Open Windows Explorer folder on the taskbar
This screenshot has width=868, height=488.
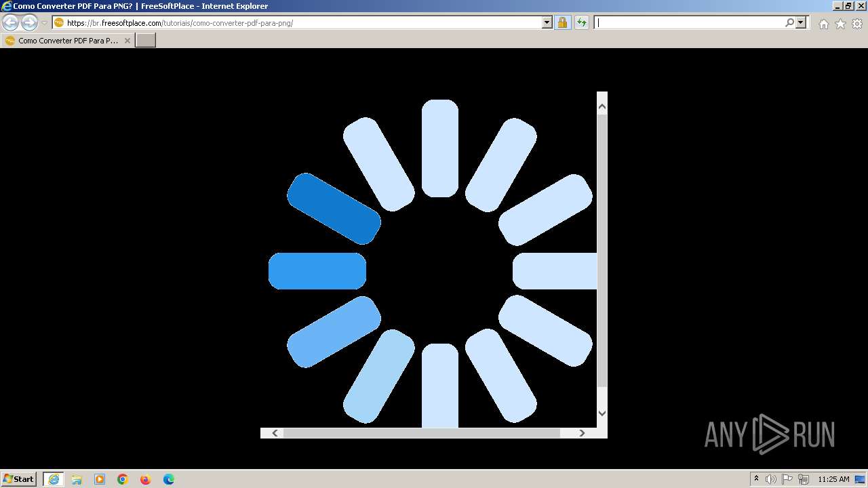[x=77, y=479]
